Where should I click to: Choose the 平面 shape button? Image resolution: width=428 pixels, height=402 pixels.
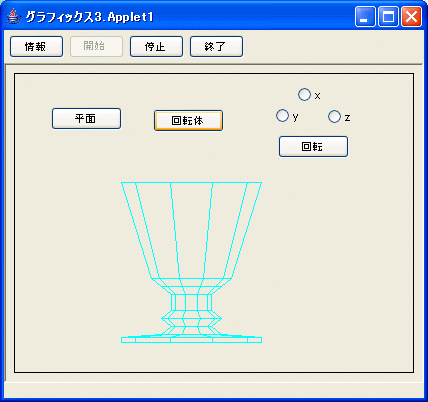(86, 118)
